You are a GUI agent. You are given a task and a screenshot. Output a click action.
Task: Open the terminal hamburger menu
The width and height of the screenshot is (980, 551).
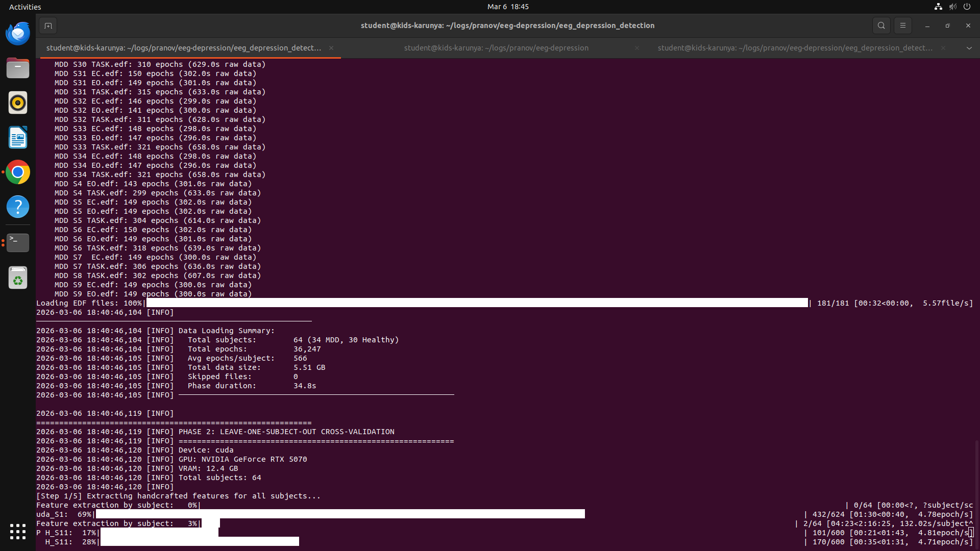click(x=902, y=26)
